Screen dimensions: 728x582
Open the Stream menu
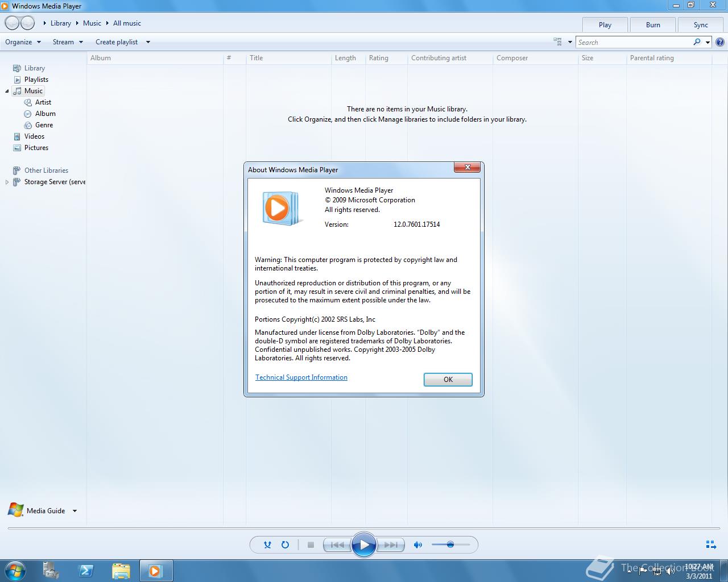click(x=68, y=42)
